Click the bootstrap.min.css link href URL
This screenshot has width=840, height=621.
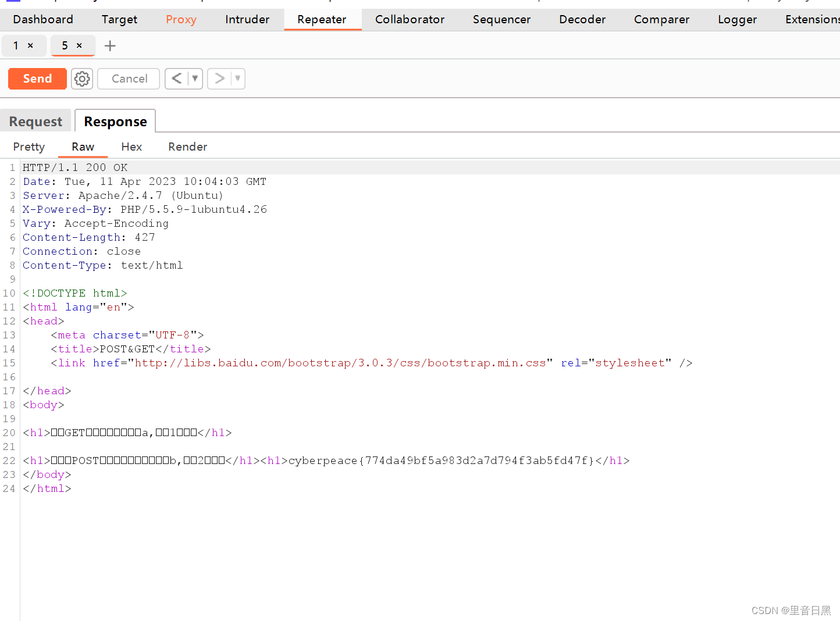[340, 363]
